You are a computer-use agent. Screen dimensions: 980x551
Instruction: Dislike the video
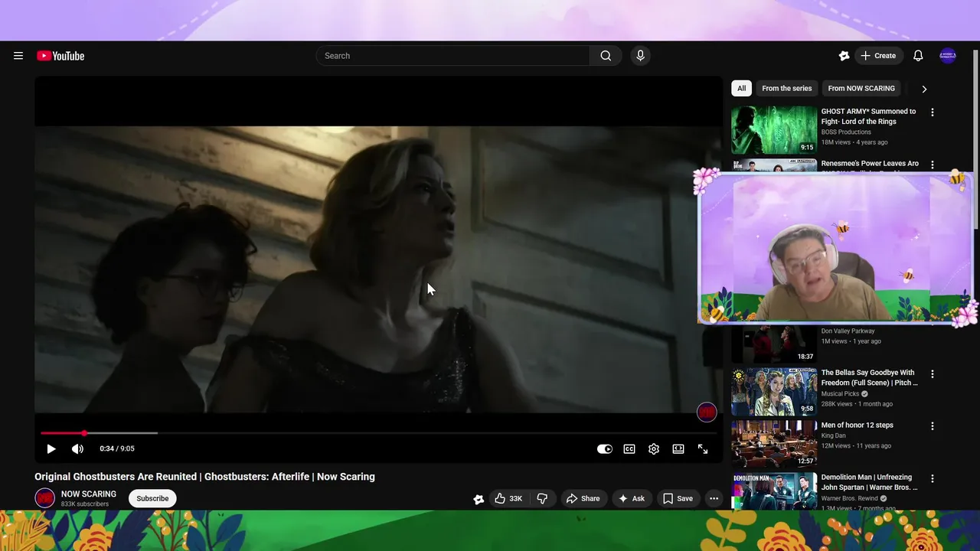(x=542, y=498)
